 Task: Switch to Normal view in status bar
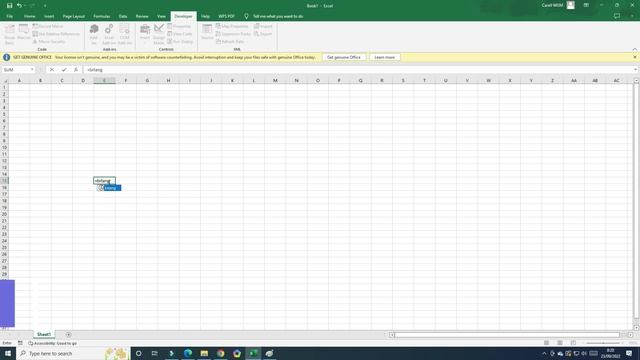pyautogui.click(x=546, y=343)
